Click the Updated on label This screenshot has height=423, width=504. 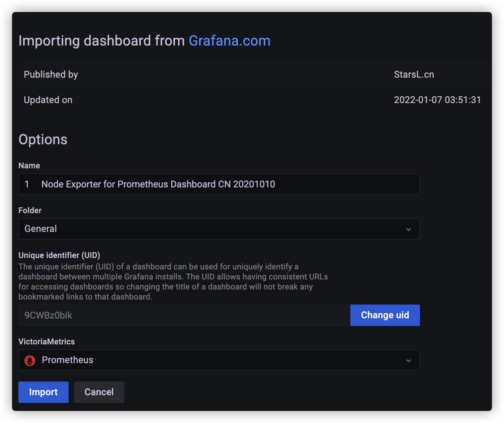[48, 100]
